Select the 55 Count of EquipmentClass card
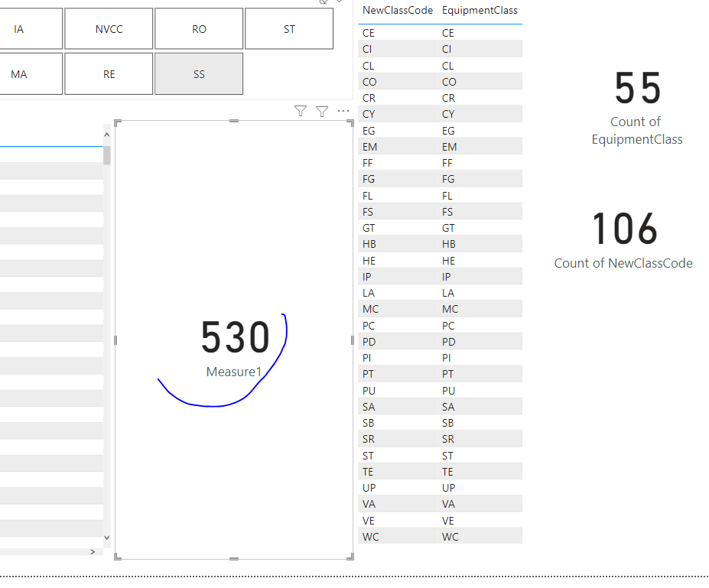709x588 pixels. coord(637,107)
